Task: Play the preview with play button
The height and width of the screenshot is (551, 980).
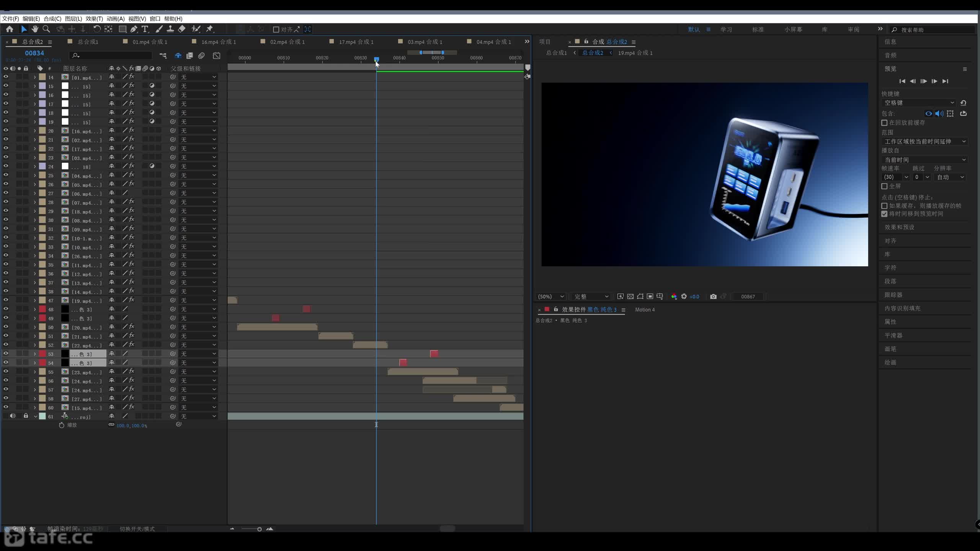Action: tap(924, 81)
